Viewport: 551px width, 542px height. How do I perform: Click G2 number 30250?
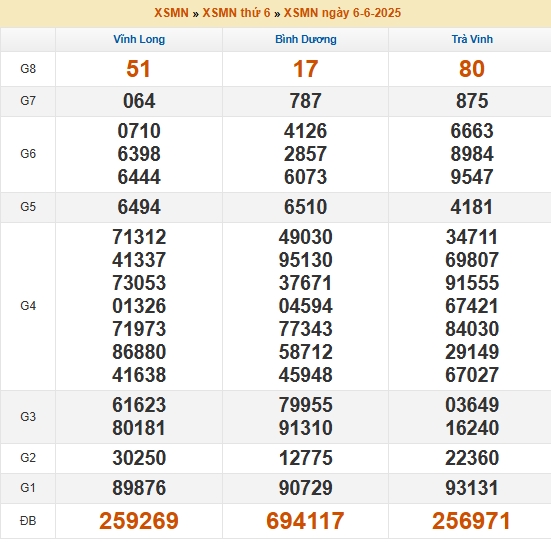(x=139, y=458)
